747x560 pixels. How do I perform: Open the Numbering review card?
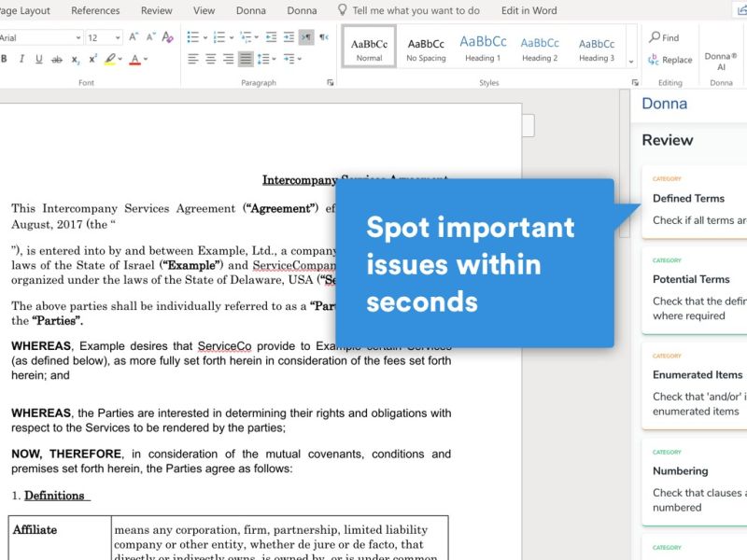point(695,482)
